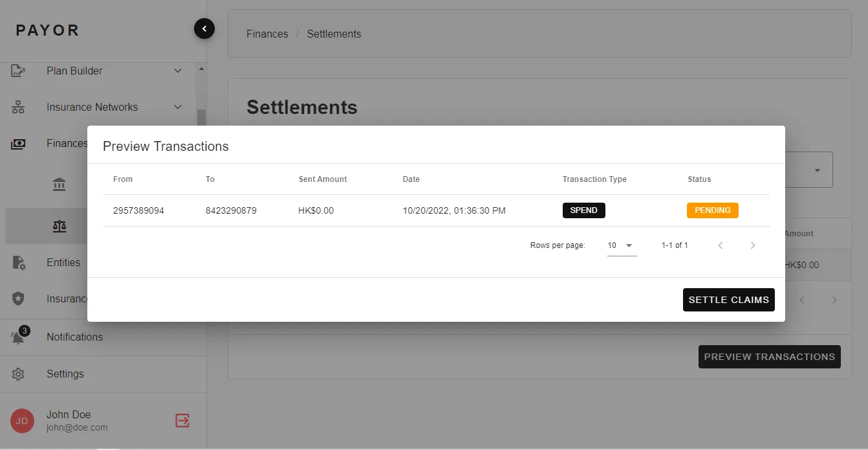Select the balance scale Settlements icon

[x=60, y=226]
